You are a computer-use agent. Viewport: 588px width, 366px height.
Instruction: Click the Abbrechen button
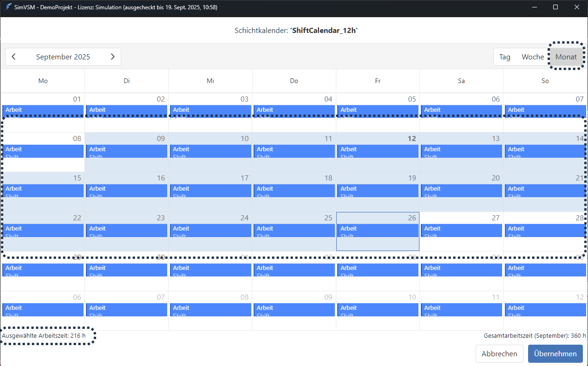tap(499, 353)
